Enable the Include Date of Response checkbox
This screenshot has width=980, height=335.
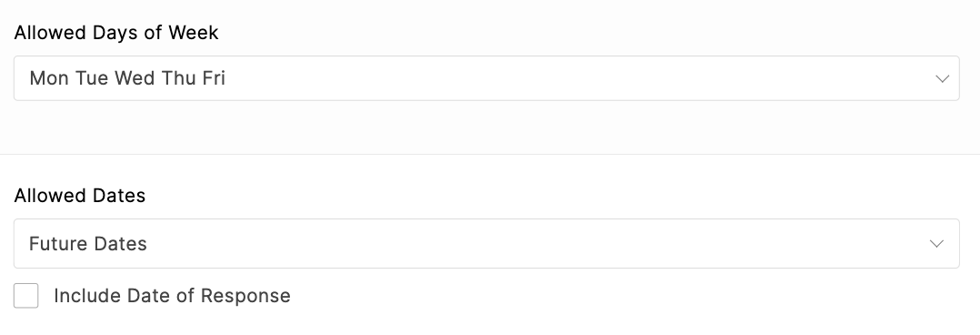tap(26, 296)
